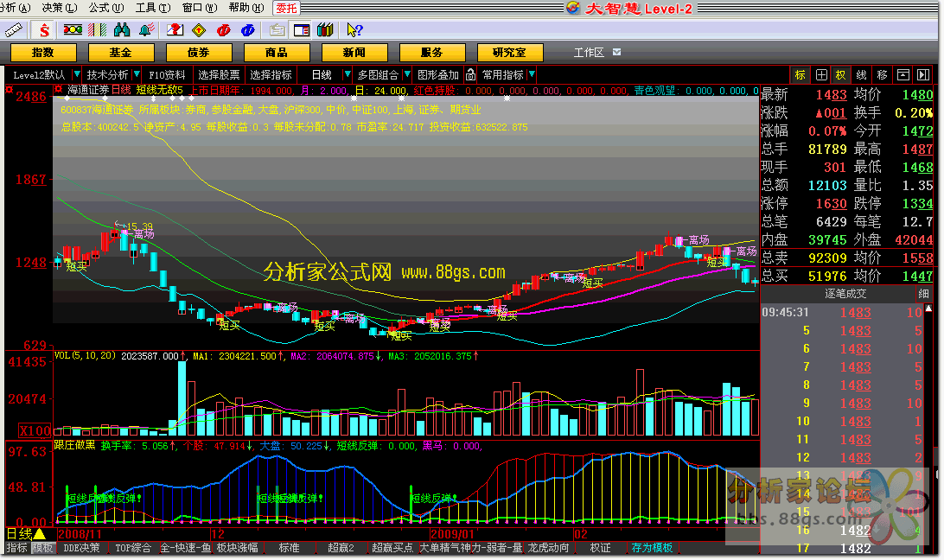Click 选择股票 toolbar item
944x560 pixels.
pos(220,74)
